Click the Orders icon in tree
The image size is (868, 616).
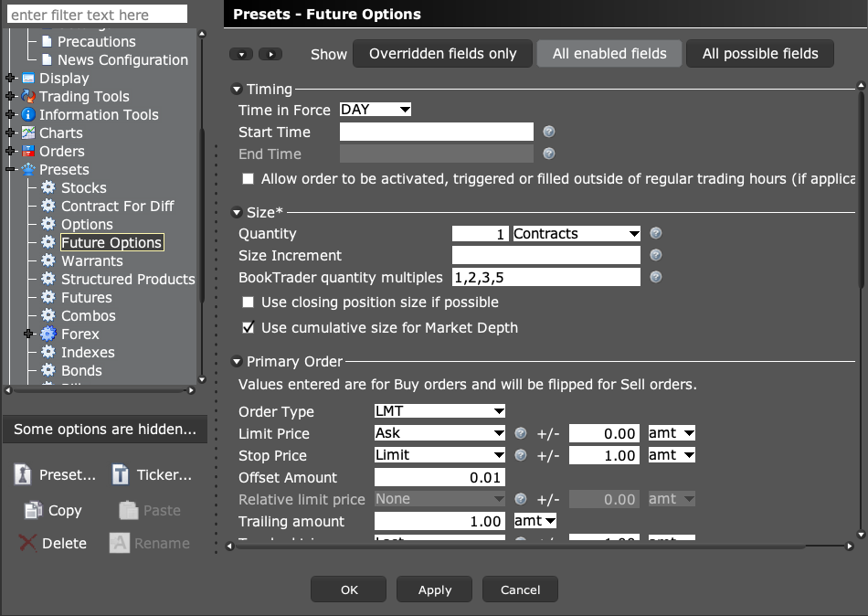pyautogui.click(x=28, y=151)
